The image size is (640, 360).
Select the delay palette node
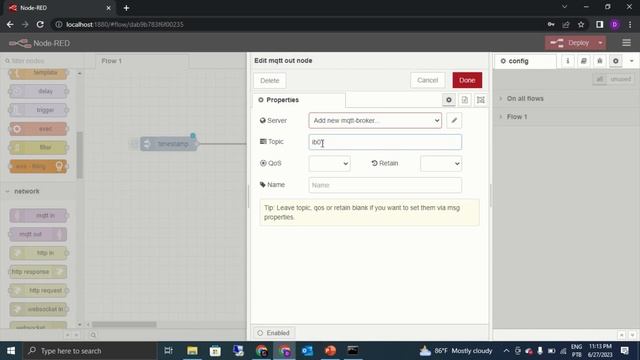(38, 91)
